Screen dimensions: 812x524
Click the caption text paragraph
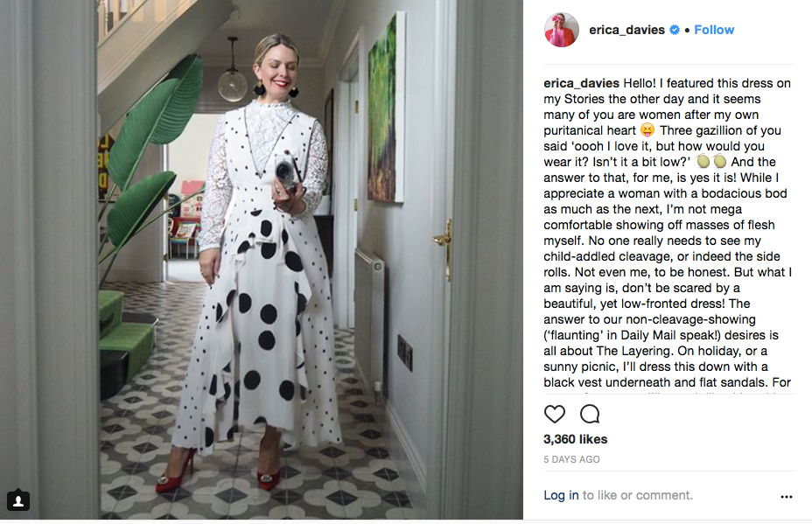pyautogui.click(x=668, y=233)
